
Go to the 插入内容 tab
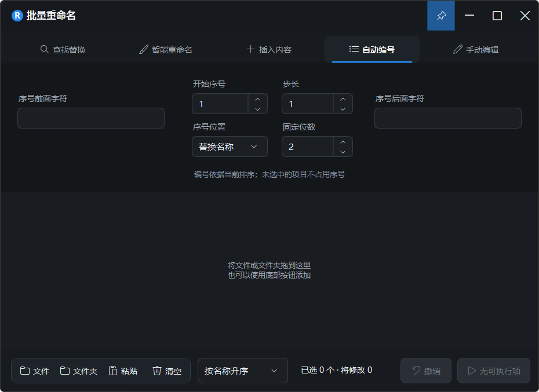(269, 49)
